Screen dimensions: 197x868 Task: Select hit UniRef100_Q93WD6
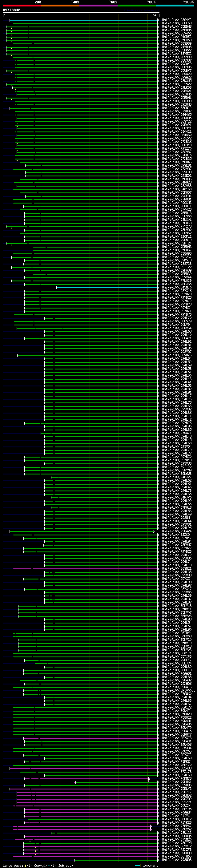[x=177, y=558]
